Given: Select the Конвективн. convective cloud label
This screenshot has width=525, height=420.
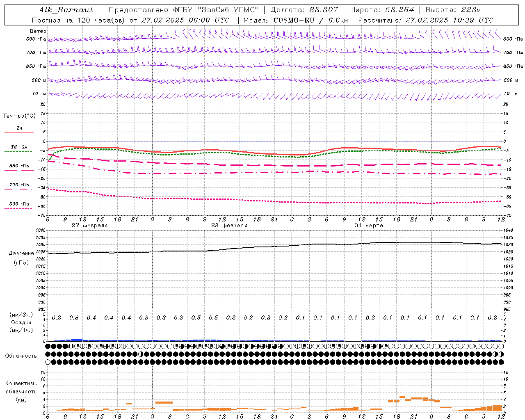Looking at the screenshot, I should pyautogui.click(x=21, y=383).
